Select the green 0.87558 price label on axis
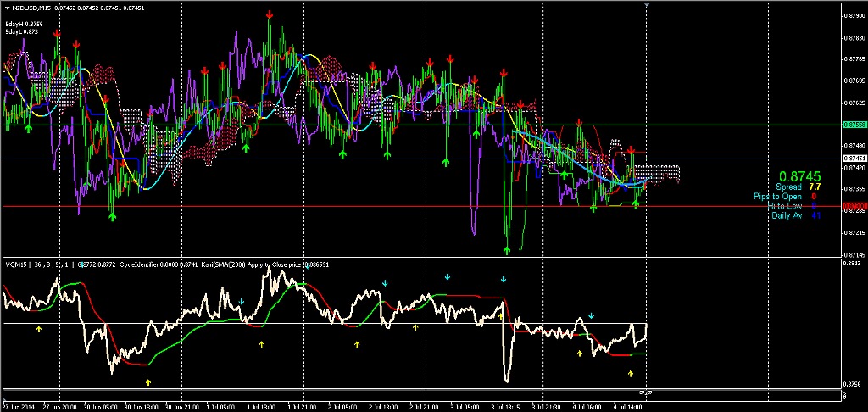Image resolution: width=868 pixels, height=412 pixels. (x=854, y=125)
